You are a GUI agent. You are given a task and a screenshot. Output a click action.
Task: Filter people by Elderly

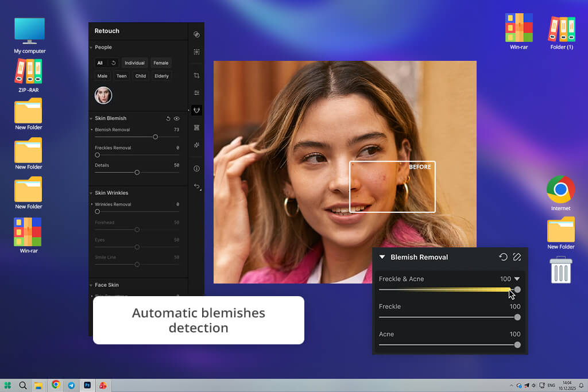161,76
